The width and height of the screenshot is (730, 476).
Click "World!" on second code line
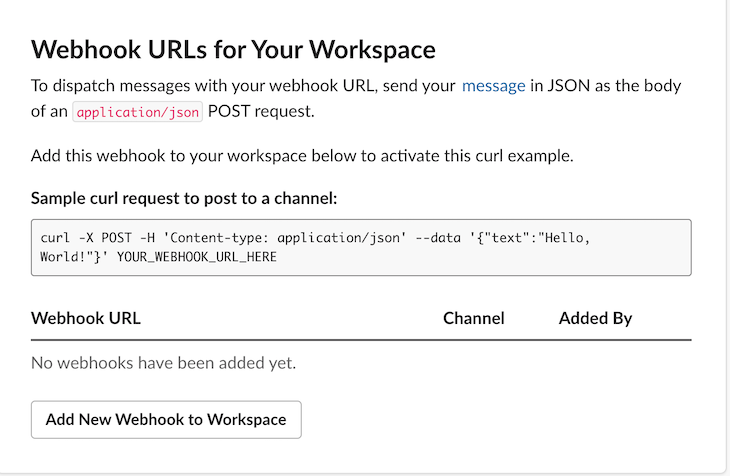tap(63, 257)
